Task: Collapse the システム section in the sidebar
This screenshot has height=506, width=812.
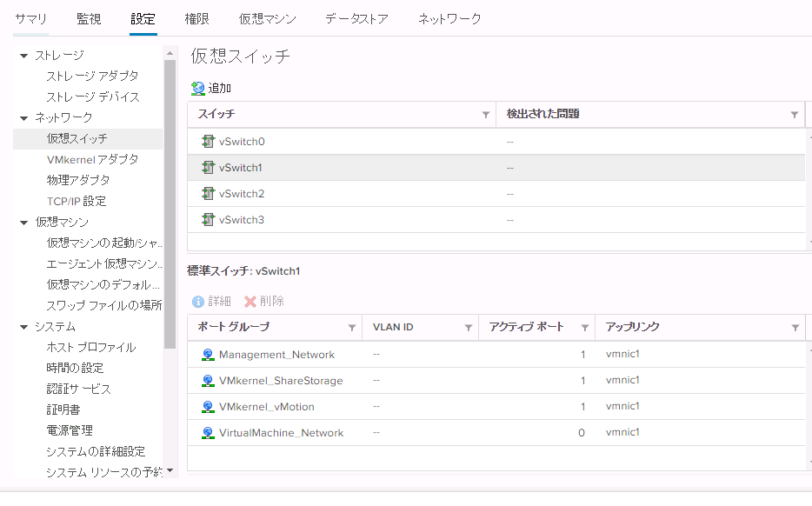Action: click(x=23, y=328)
